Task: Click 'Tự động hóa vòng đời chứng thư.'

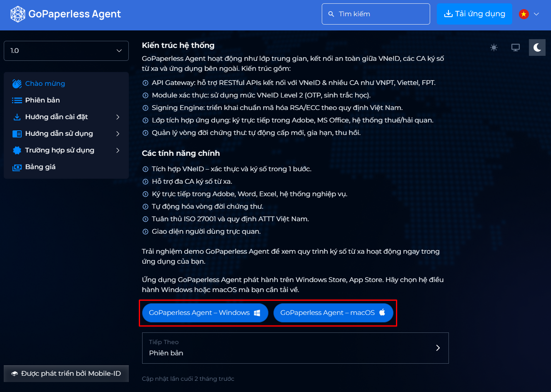Action: pos(208,207)
